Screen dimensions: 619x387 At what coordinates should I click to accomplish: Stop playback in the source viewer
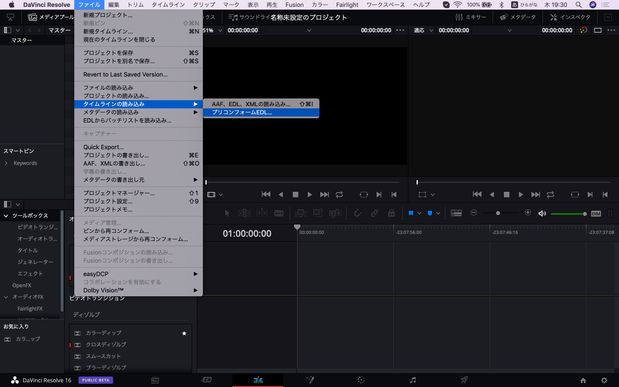tap(295, 195)
